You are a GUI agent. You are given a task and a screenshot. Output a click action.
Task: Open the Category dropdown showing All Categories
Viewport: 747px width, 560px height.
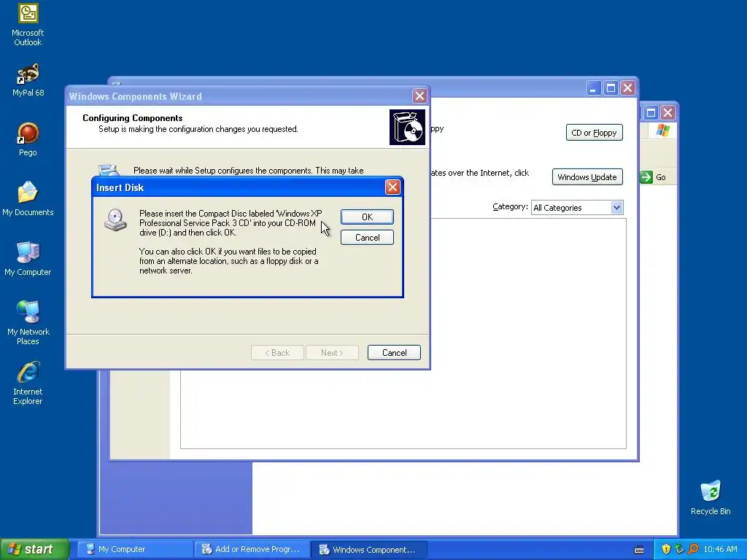[577, 207]
